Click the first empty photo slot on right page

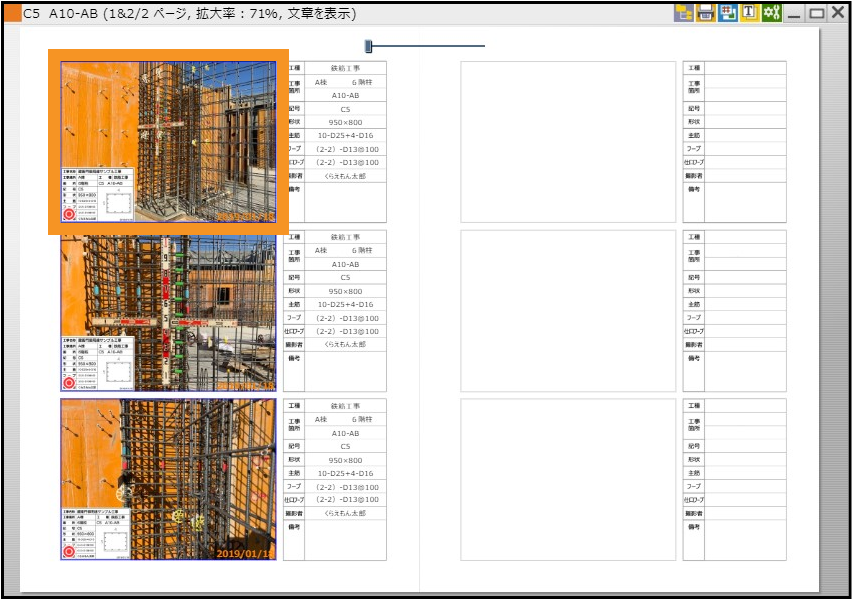[x=568, y=142]
